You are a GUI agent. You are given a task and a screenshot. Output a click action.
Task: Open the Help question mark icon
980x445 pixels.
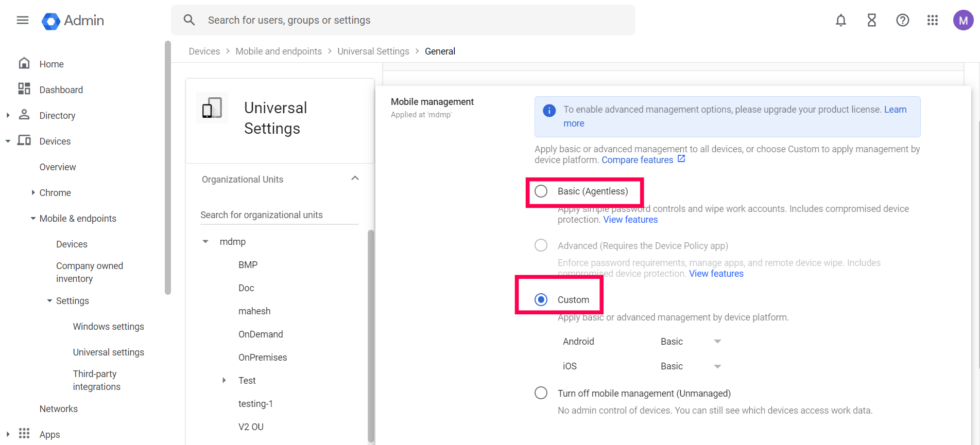pyautogui.click(x=902, y=21)
